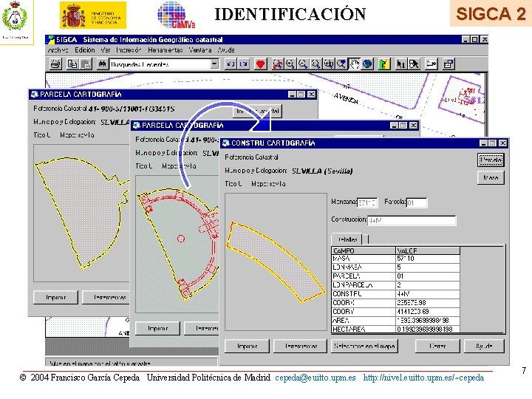Click the fifth magnifier icon in the toolbar
Viewport: 532px width, 399px height.
point(328,64)
